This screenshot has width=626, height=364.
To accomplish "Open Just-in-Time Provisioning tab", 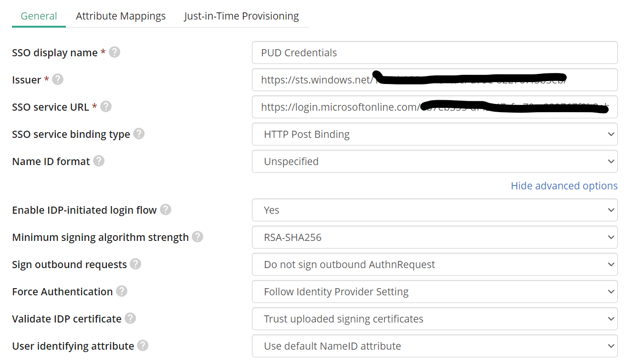I will coord(241,16).
